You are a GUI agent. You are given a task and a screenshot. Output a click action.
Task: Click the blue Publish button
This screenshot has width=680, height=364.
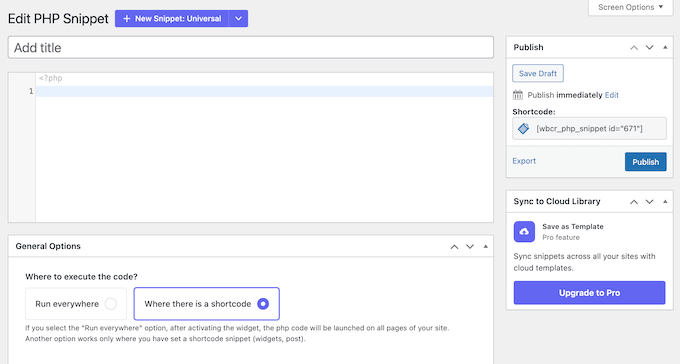click(645, 162)
